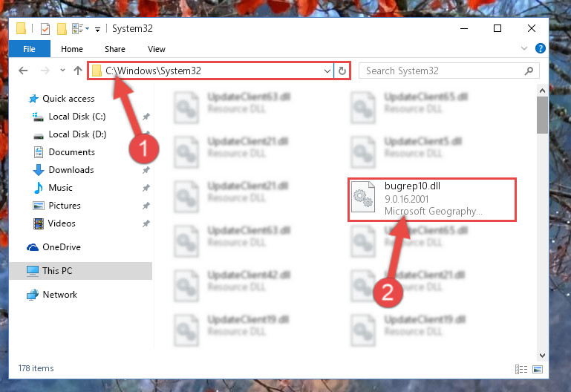This screenshot has width=571, height=392.
Task: Switch to Details view in status bar
Action: [521, 370]
